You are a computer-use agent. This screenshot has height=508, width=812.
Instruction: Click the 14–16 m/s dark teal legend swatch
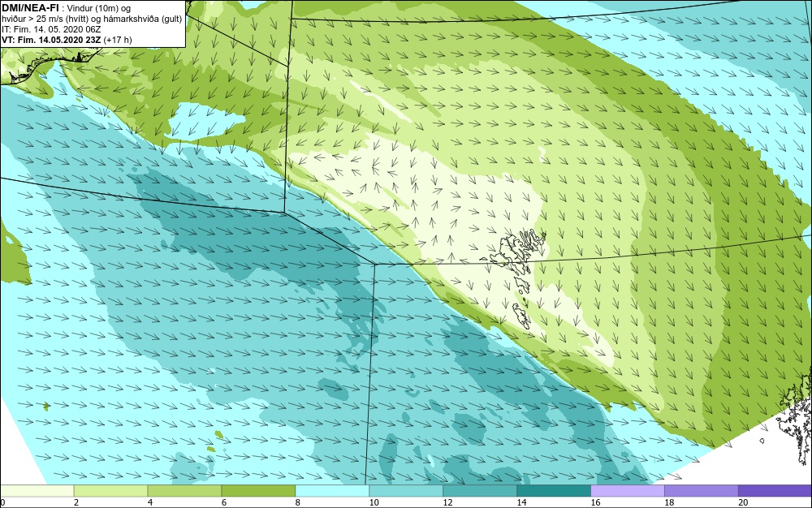(x=554, y=490)
